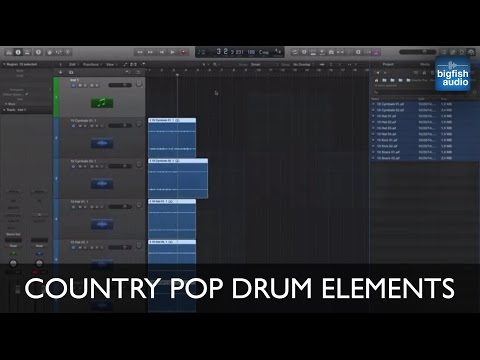Screen dimensions: 480x360
Task: Select the file 10 Kick 01.aif
Action: 424,140
